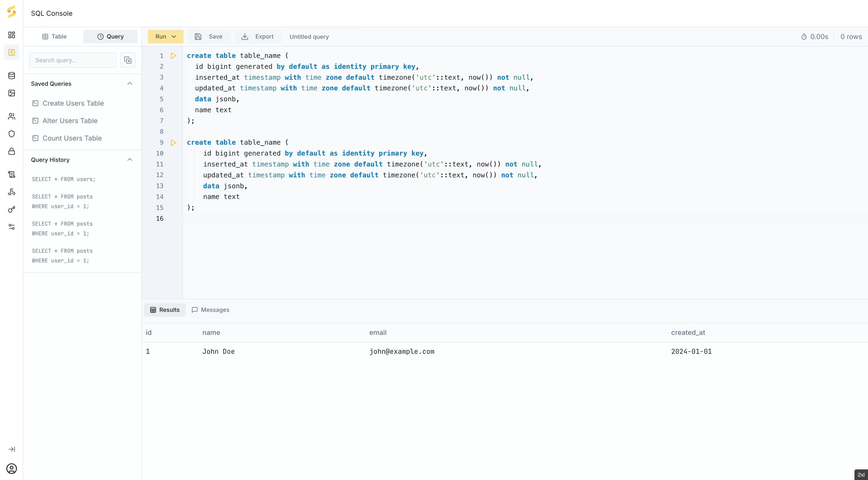Click the search queries input field
Viewport: 868px width, 480px height.
[73, 60]
